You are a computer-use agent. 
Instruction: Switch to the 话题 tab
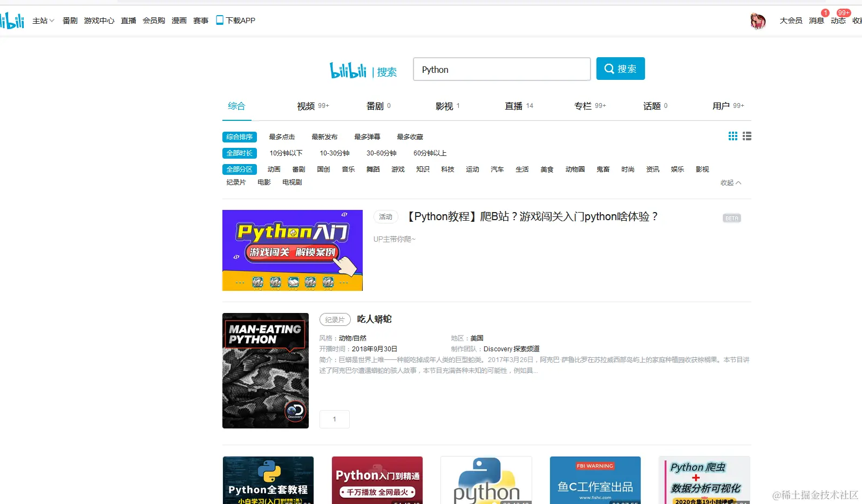(x=655, y=106)
